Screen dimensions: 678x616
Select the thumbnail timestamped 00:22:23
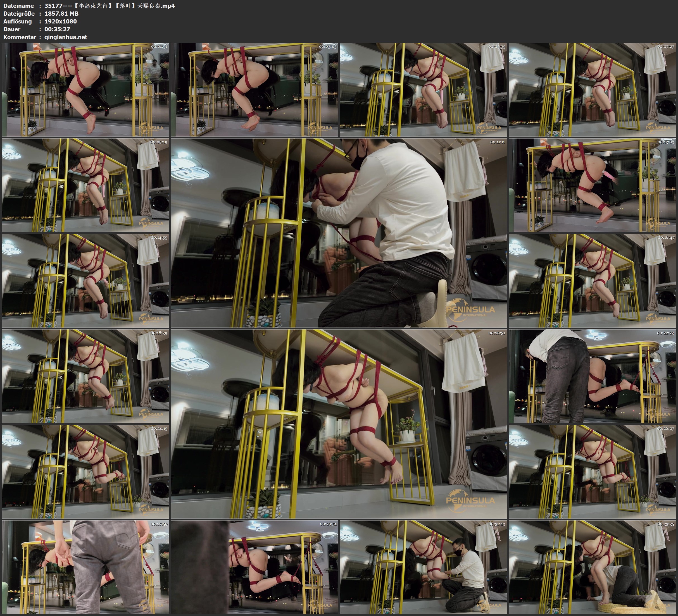(592, 376)
